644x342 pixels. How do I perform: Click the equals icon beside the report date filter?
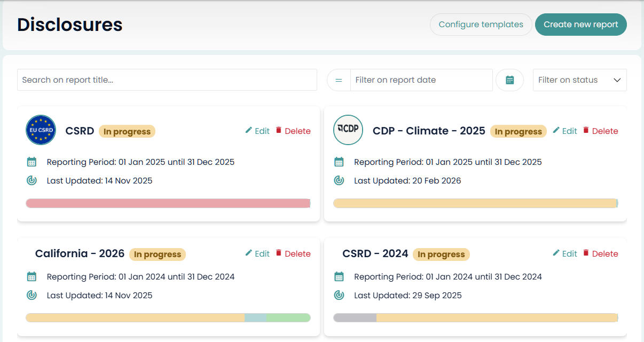[338, 79]
